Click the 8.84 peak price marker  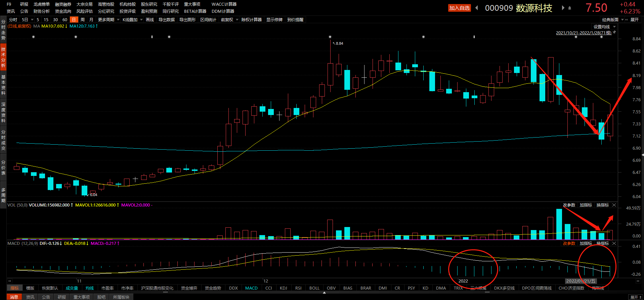pyautogui.click(x=339, y=43)
